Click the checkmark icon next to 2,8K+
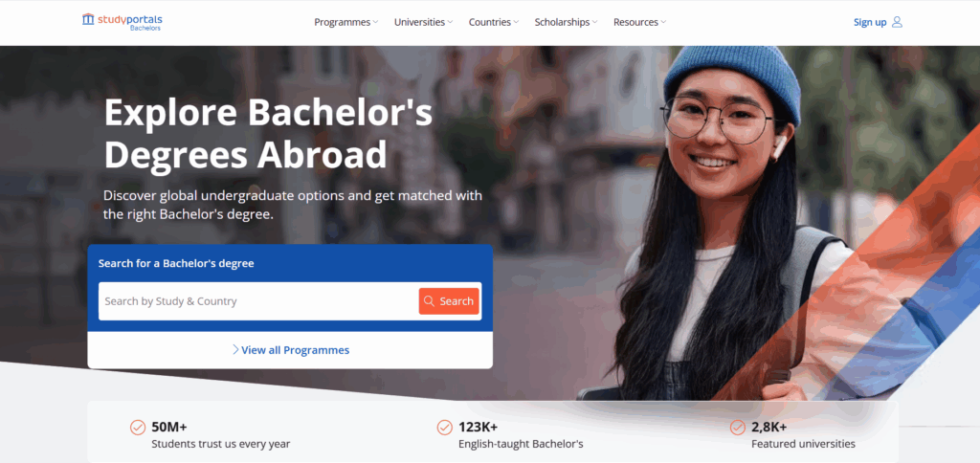The width and height of the screenshot is (980, 463). point(738,428)
